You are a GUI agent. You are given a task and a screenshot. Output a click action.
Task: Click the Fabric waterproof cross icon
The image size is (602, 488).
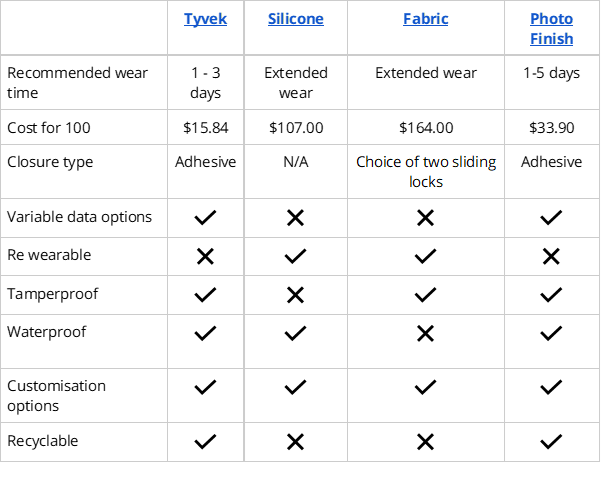pos(425,334)
